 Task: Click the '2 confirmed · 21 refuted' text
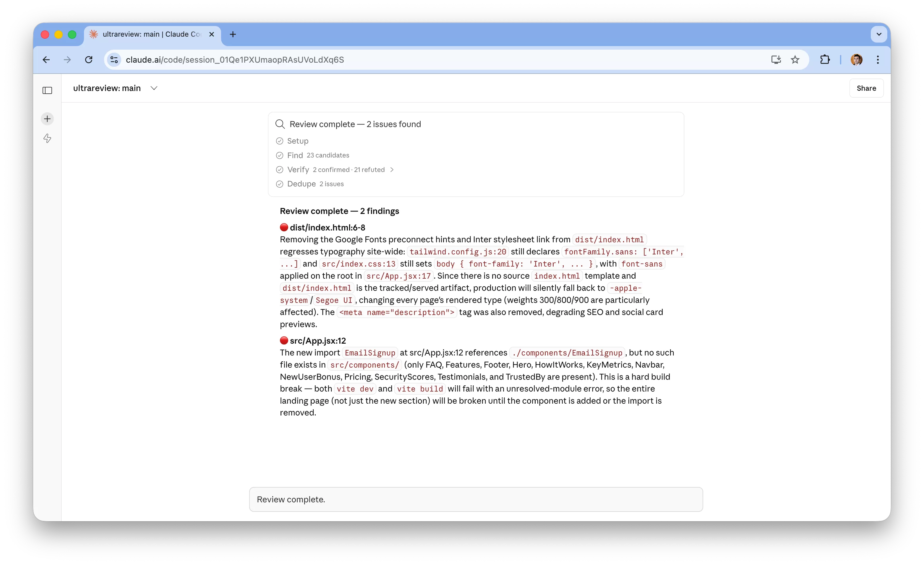[349, 170]
